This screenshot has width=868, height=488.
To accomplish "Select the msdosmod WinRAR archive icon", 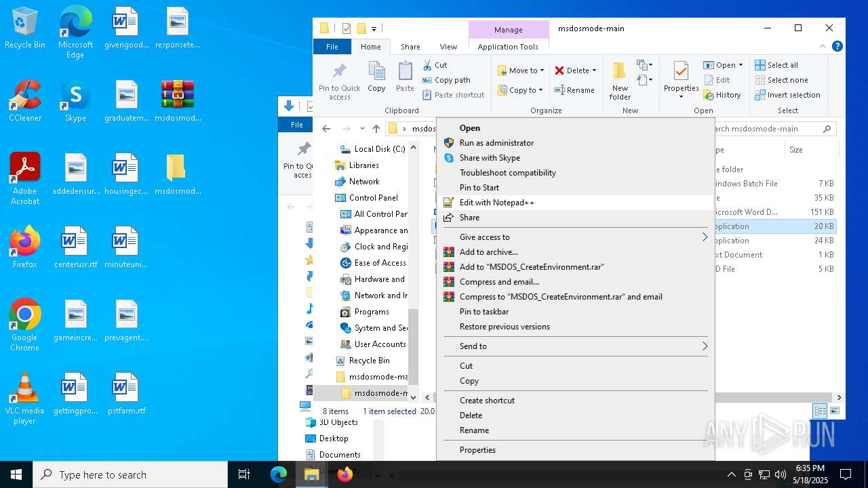I will [178, 101].
